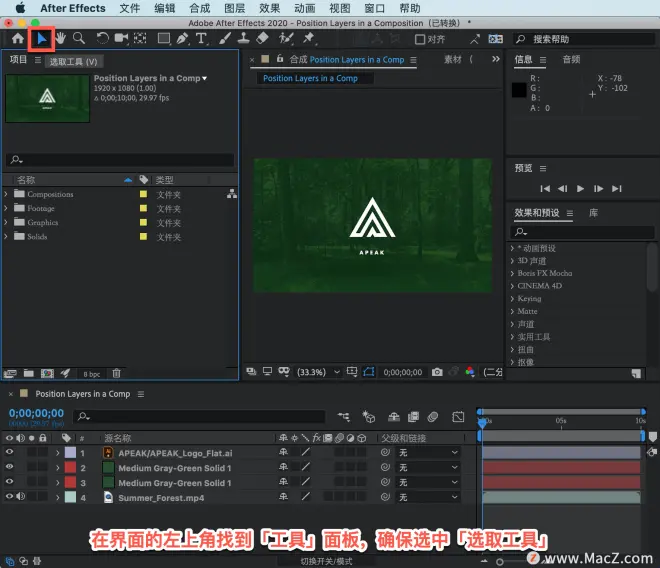Click the composition mini-flowchart icon in timeline
Viewport: 660px width, 568px height.
click(x=344, y=417)
